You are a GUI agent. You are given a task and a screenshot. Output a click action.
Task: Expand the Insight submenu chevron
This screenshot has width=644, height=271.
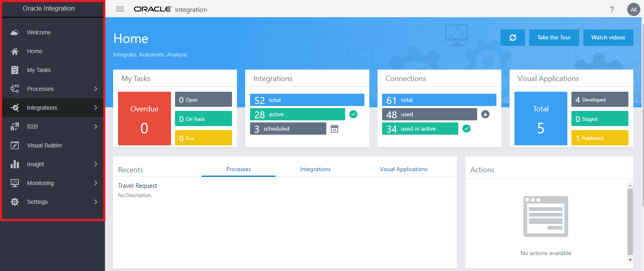click(x=96, y=164)
